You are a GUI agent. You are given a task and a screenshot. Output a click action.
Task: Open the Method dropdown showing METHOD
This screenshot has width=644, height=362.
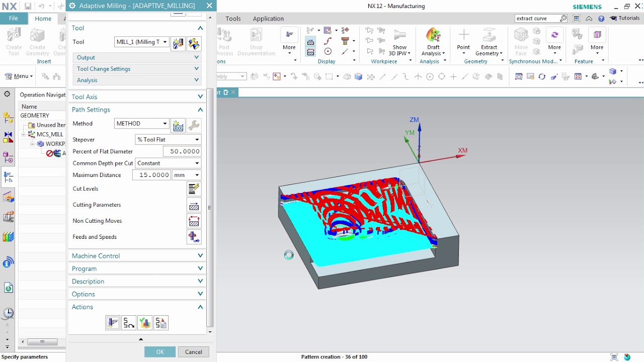coord(142,124)
